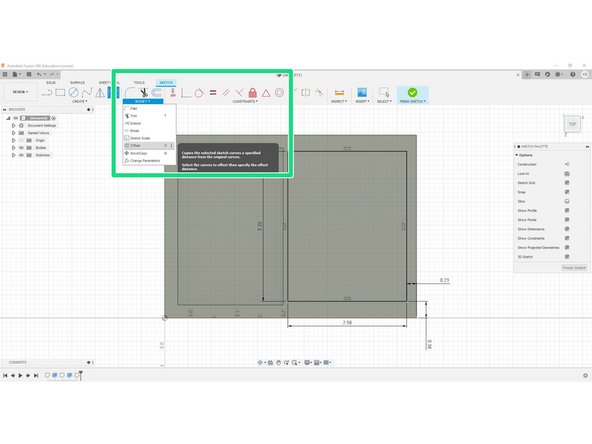Image resolution: width=592 pixels, height=444 pixels.
Task: Apply Concentric constraint icon
Action: pos(279,92)
